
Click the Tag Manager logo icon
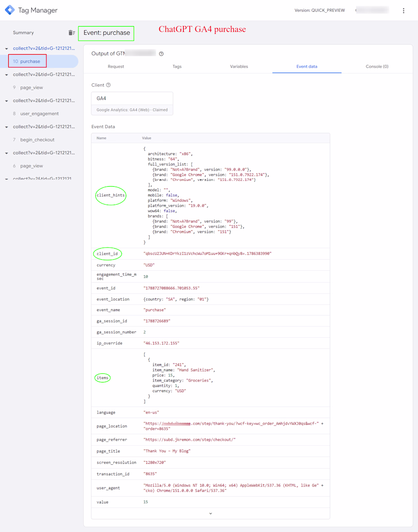[10, 10]
